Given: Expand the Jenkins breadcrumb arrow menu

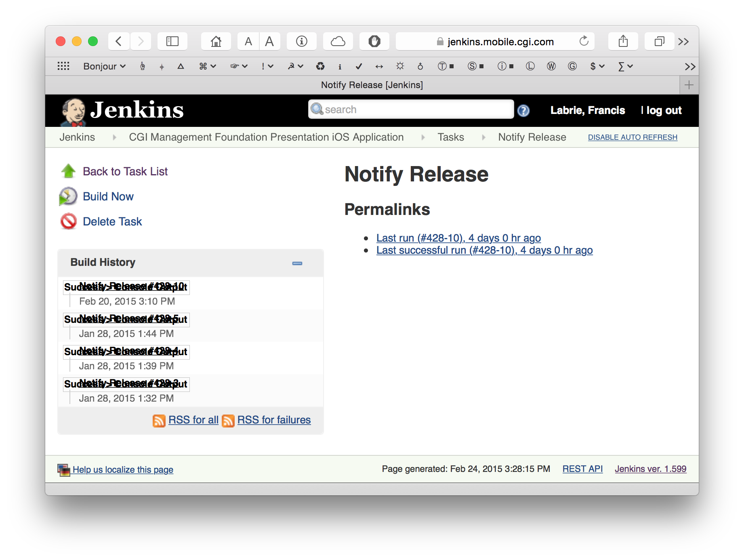Looking at the screenshot, I should point(115,137).
